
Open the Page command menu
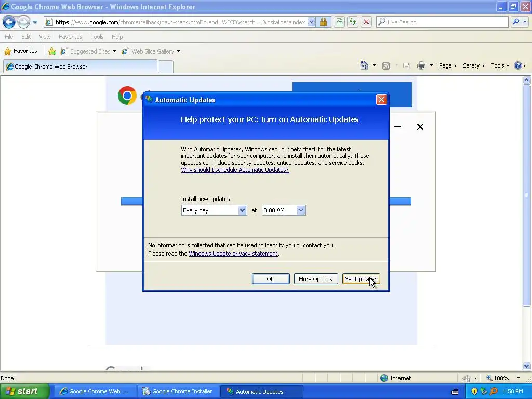[447, 65]
